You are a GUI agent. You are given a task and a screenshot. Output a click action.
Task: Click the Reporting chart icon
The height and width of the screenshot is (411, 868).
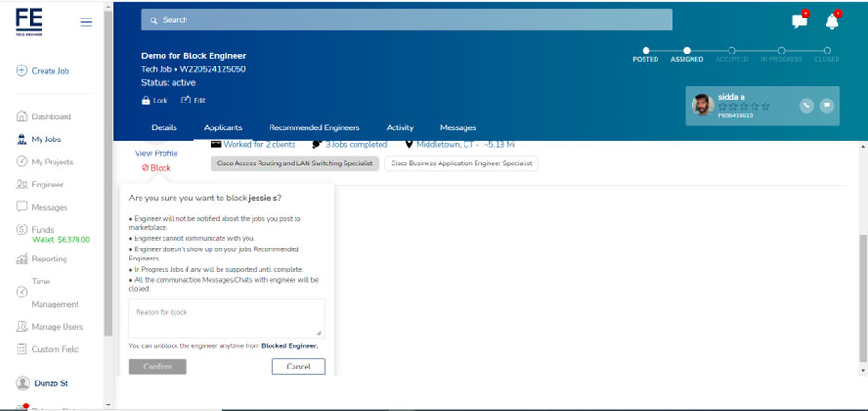tap(21, 259)
